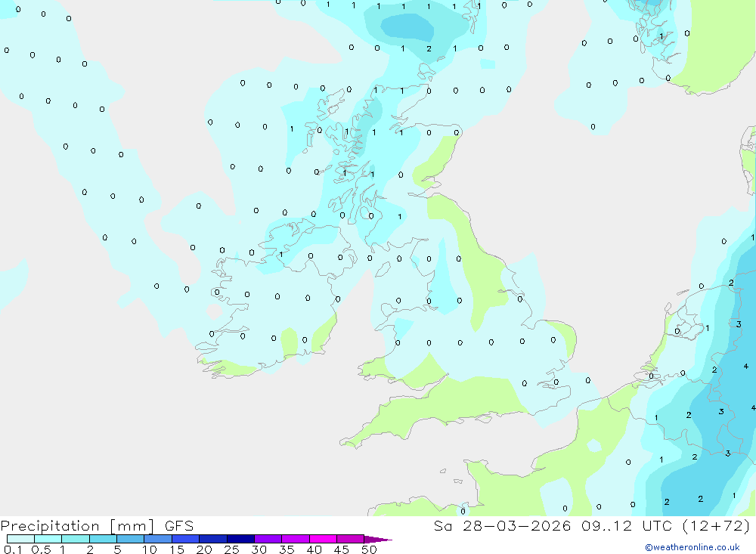Select the '15' legend scale label
The image size is (756, 554).
pyautogui.click(x=177, y=549)
